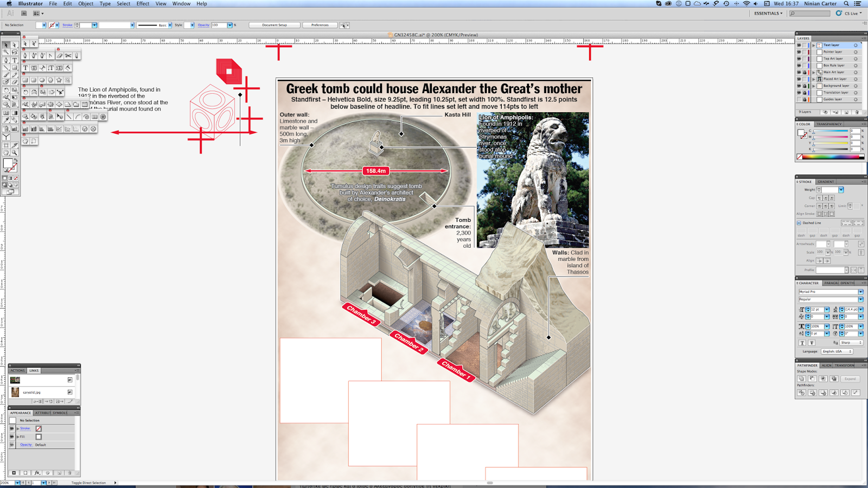Select the Type tool in the main toolbox
Viewport: 868px width, 488px height.
tap(15, 60)
